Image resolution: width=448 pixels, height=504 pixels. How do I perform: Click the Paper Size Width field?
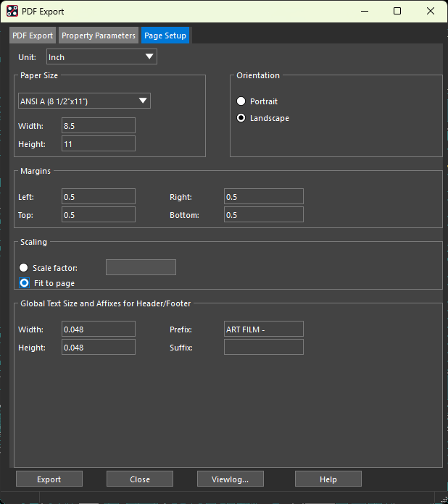(x=99, y=125)
